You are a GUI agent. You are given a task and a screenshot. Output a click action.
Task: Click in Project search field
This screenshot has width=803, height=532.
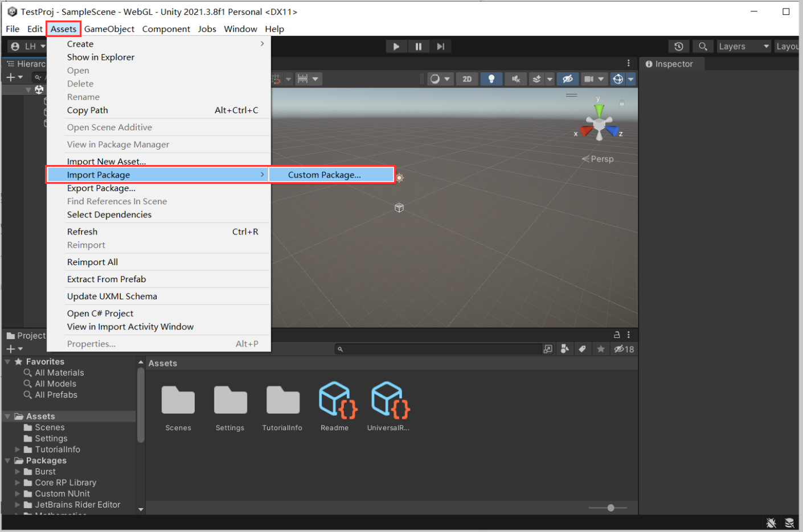tap(439, 349)
